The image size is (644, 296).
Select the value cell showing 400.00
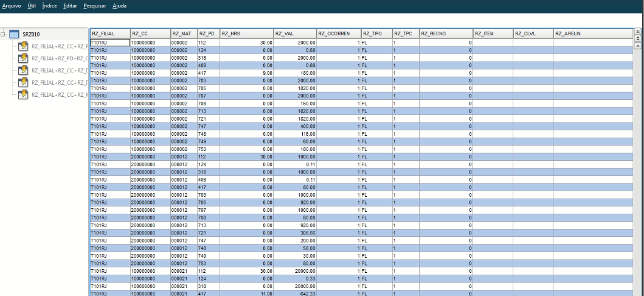[x=296, y=126]
